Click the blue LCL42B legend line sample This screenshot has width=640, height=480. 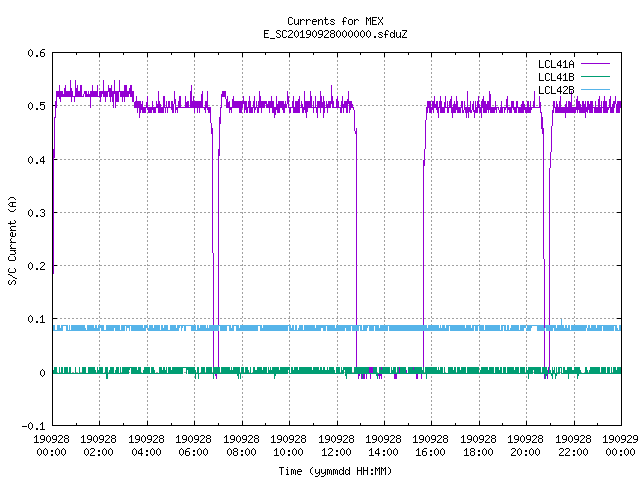coord(595,89)
